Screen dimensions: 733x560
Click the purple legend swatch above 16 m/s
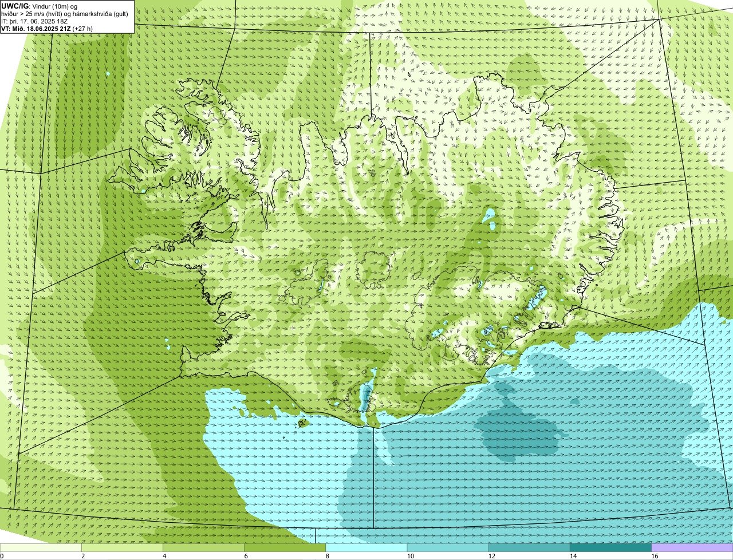pos(692,548)
